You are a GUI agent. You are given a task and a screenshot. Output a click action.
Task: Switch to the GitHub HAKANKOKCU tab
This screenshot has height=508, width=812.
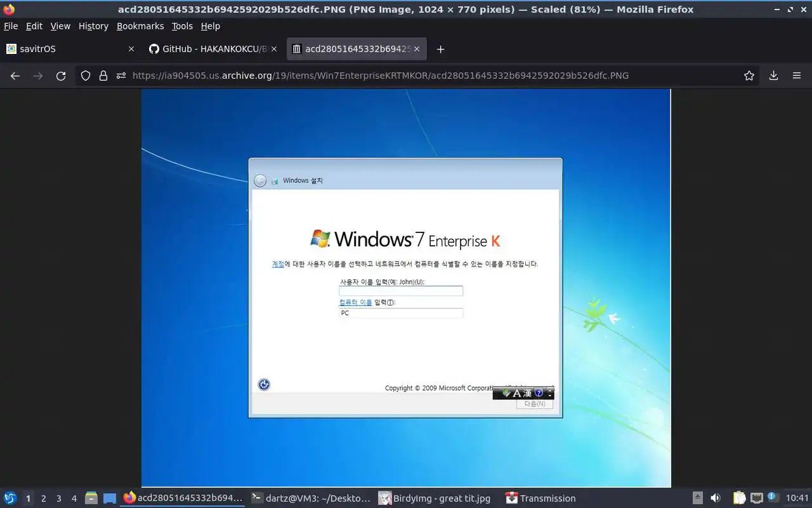[x=212, y=49]
